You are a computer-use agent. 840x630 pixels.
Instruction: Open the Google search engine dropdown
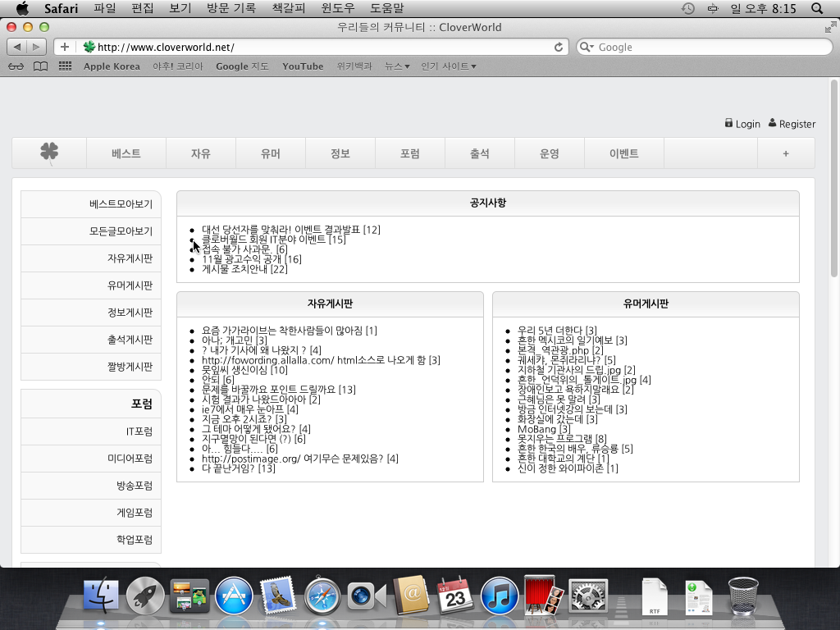[x=587, y=47]
